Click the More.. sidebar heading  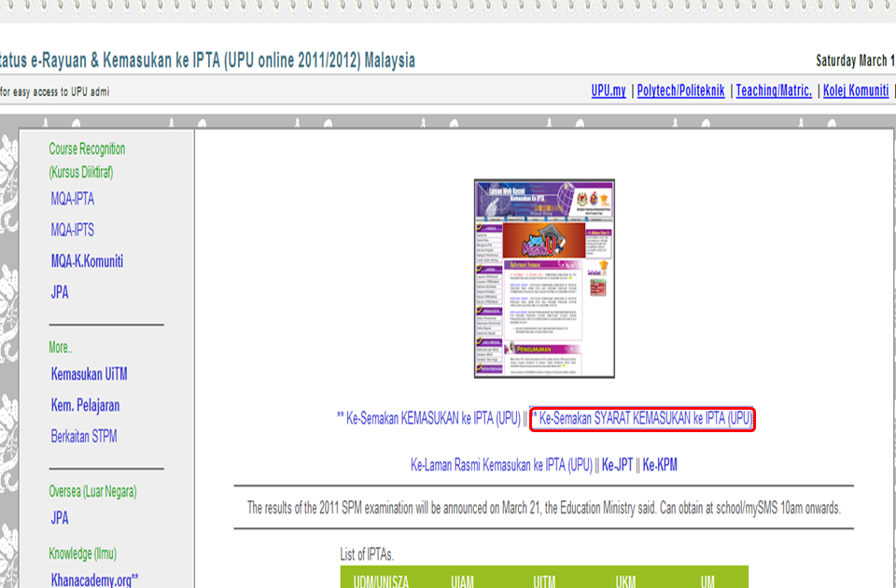point(60,347)
